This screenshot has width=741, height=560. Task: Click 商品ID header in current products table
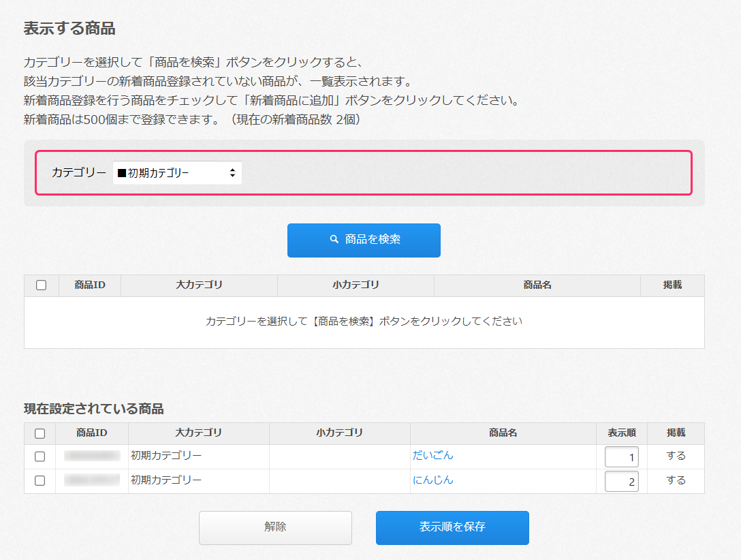91,433
